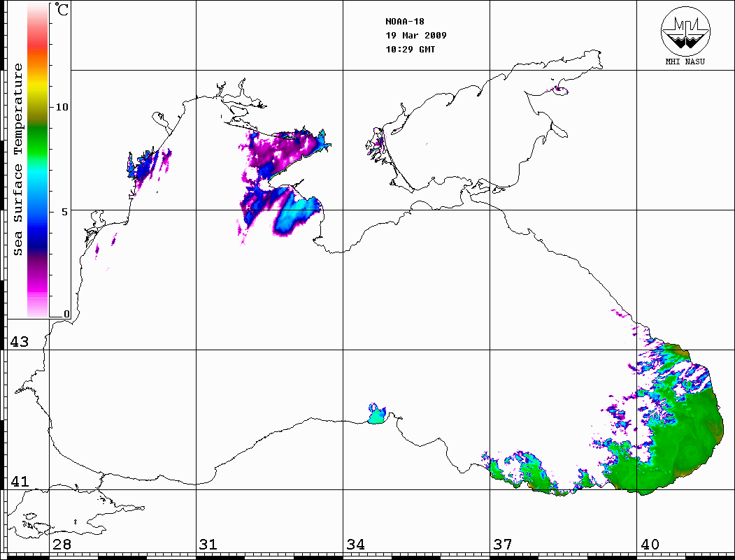Click longitude label '37'
Viewport: 735px width, 560px height.
(503, 544)
